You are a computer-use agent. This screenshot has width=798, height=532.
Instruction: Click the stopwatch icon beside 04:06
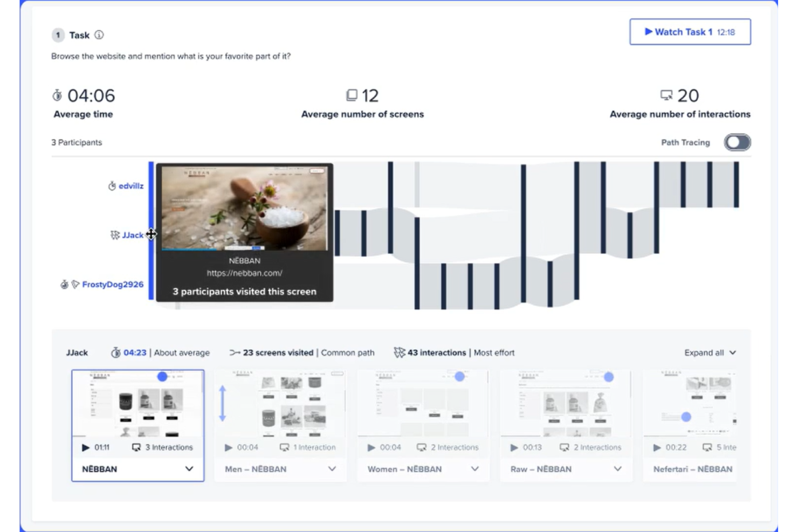(57, 95)
